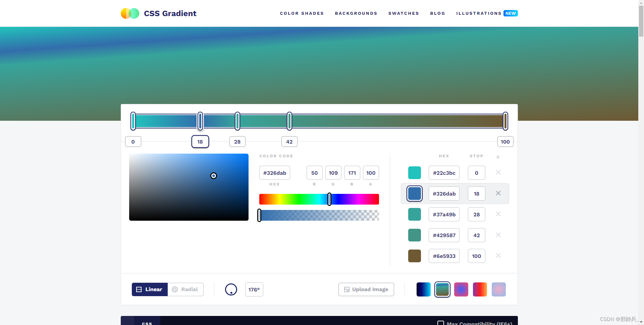The width and height of the screenshot is (644, 325).
Task: Select the #429587 green swatch
Action: (415, 235)
